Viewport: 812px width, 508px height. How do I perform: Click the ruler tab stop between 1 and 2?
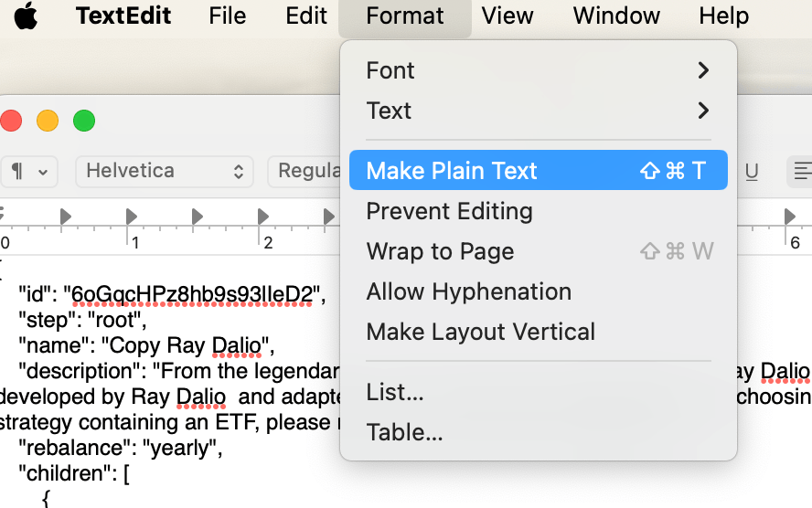[197, 217]
